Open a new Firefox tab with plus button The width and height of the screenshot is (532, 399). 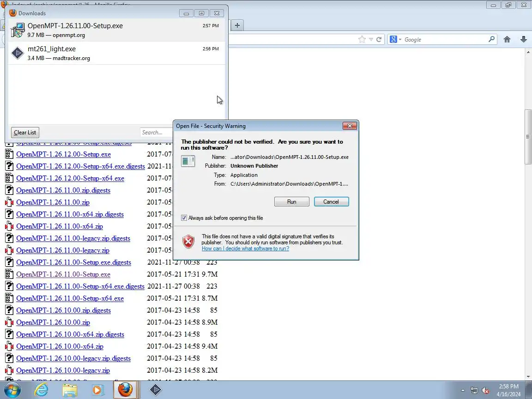[237, 25]
